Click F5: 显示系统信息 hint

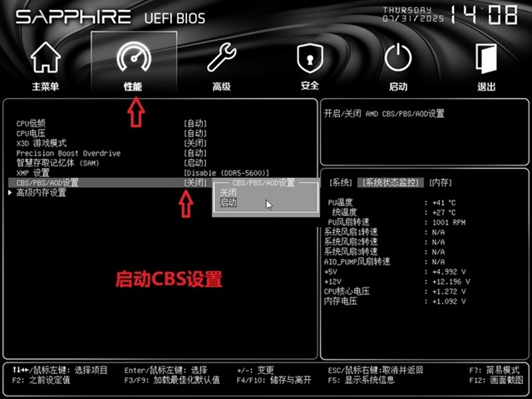coord(362,380)
